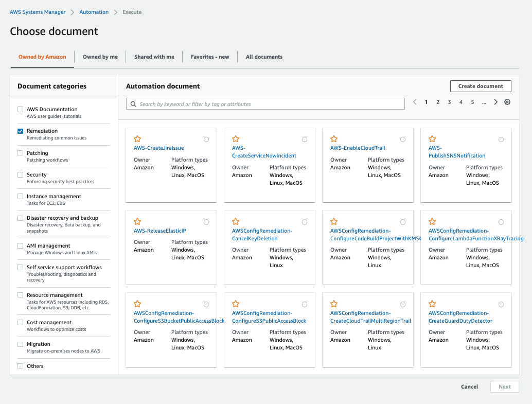532x404 pixels.
Task: Select CancelKeyDeletion radio button
Action: tap(305, 222)
